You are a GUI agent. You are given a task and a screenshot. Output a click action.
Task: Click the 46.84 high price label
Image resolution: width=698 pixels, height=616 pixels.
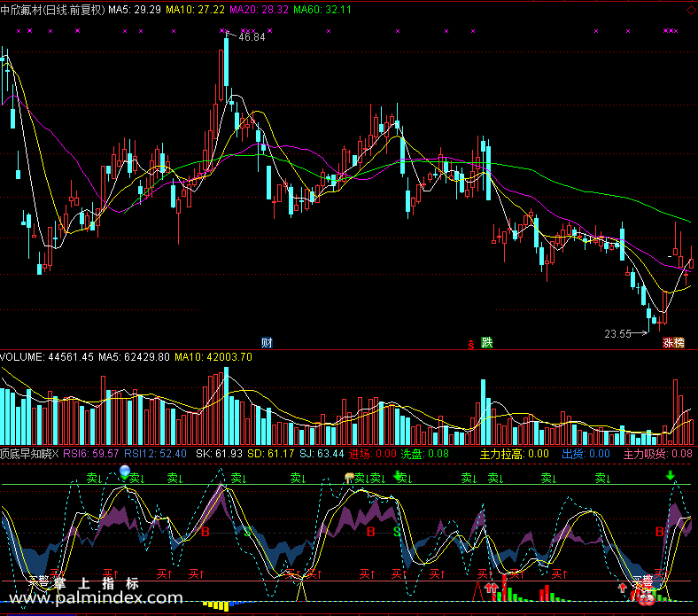pos(252,37)
